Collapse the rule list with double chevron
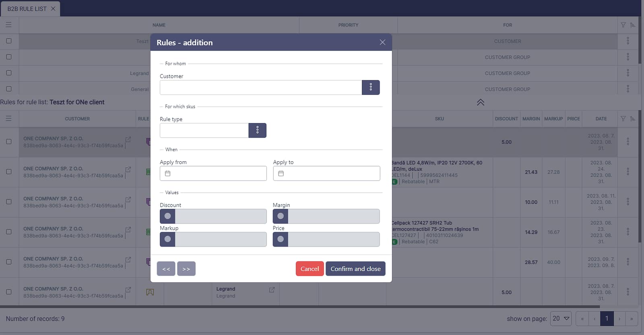This screenshot has width=644, height=335. [480, 102]
